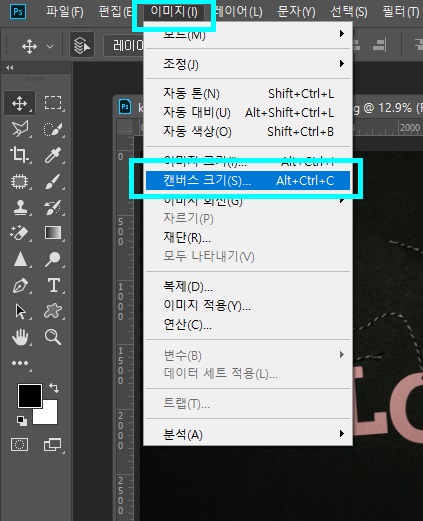Viewport: 423px width, 521px height.
Task: Click the black foreground color swatch
Action: click(x=30, y=396)
